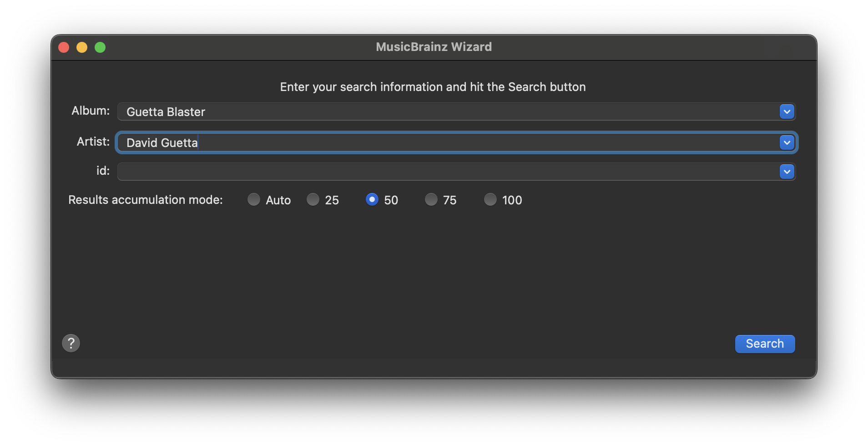Minimize the MusicBrainz Wizard window

pyautogui.click(x=82, y=47)
